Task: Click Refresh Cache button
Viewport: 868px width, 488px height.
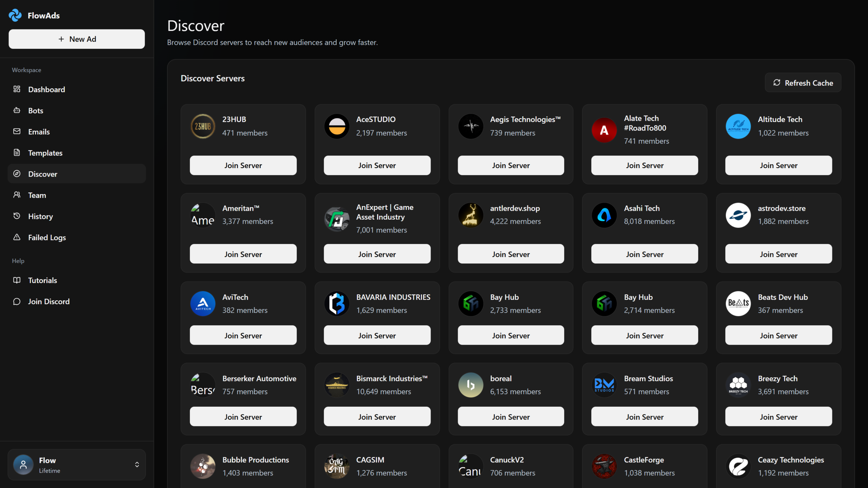Action: [x=803, y=83]
